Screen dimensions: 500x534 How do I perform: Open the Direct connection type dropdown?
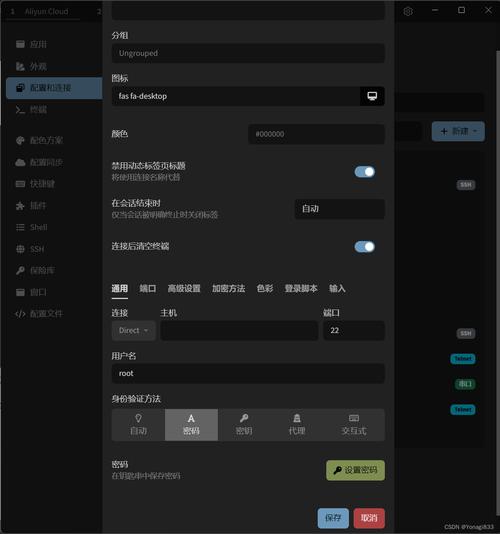click(134, 330)
